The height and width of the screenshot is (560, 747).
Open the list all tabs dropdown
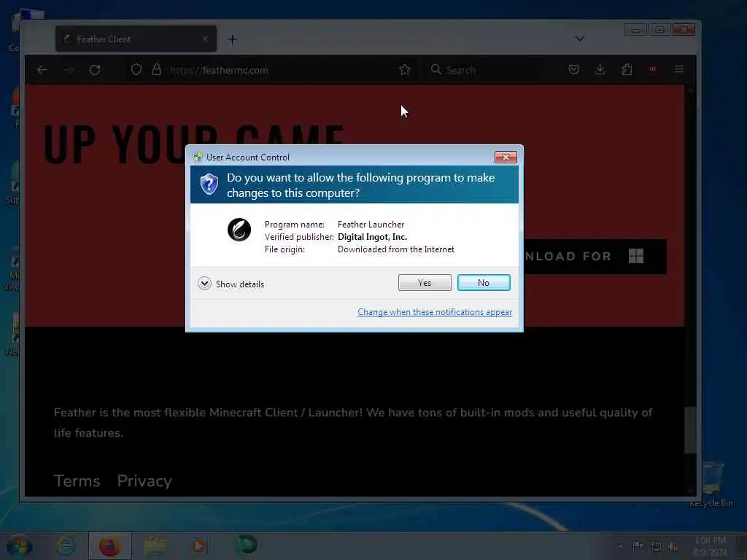pos(579,38)
